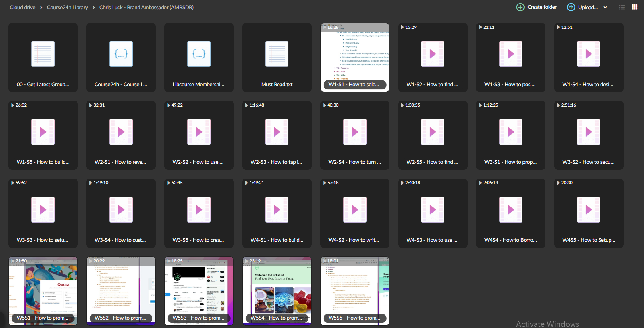Image resolution: width=644 pixels, height=328 pixels.
Task: Open the 00 - Get Latest Group file
Action: pyautogui.click(x=43, y=57)
